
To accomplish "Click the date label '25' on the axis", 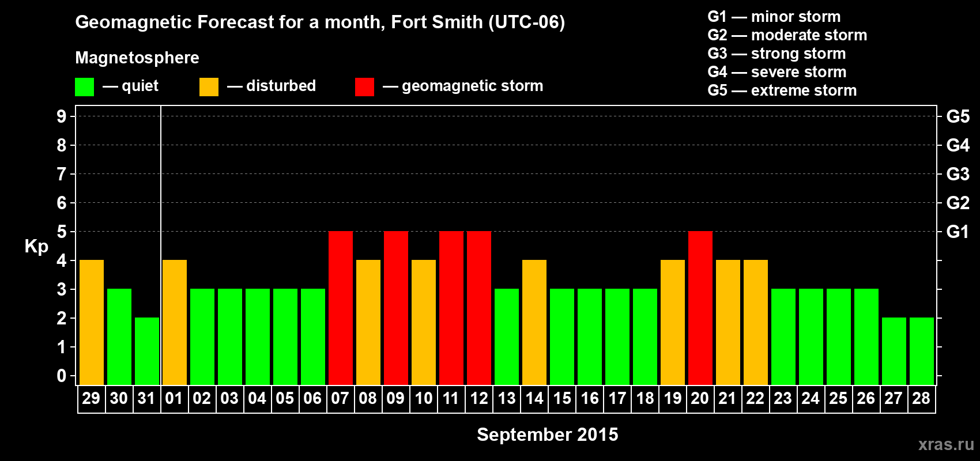I will [838, 399].
